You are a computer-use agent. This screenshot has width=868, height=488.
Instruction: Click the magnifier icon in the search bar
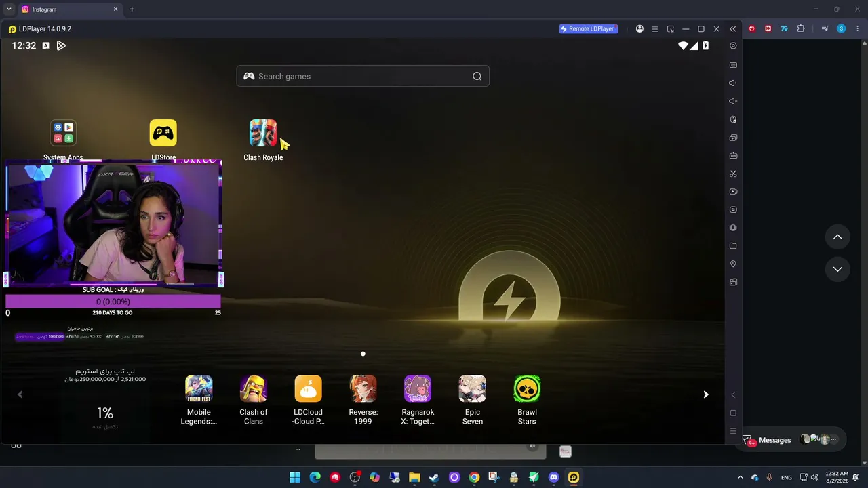pos(477,76)
